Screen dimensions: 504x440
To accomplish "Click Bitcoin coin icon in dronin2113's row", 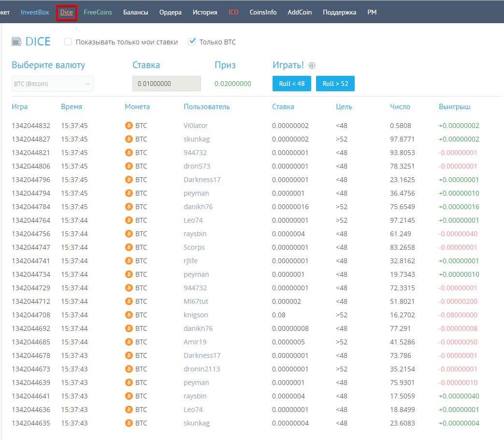I will tap(129, 369).
